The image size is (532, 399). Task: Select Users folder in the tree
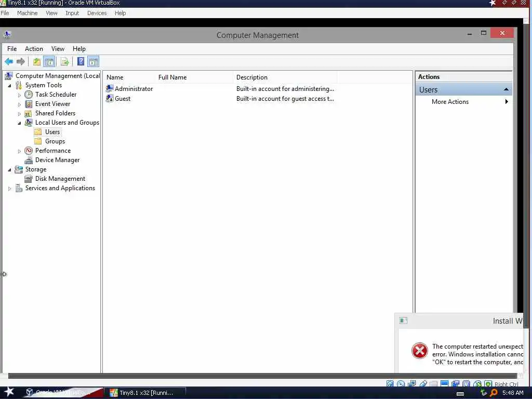(x=52, y=132)
